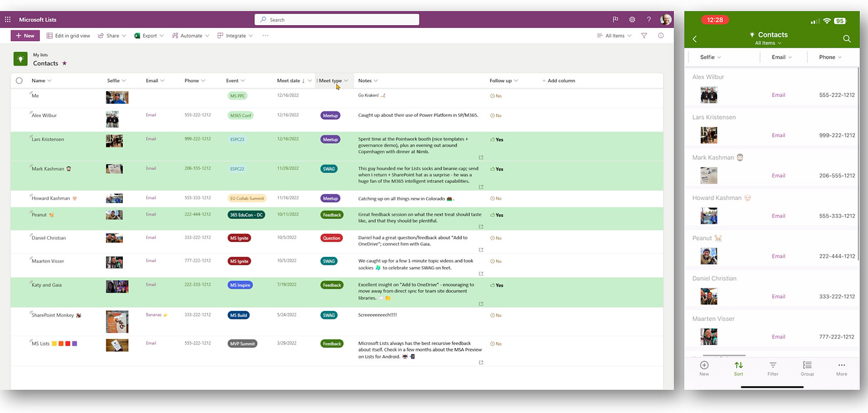This screenshot has height=413, width=868.
Task: Click the Howard Kashman name in desktop list
Action: click(51, 198)
